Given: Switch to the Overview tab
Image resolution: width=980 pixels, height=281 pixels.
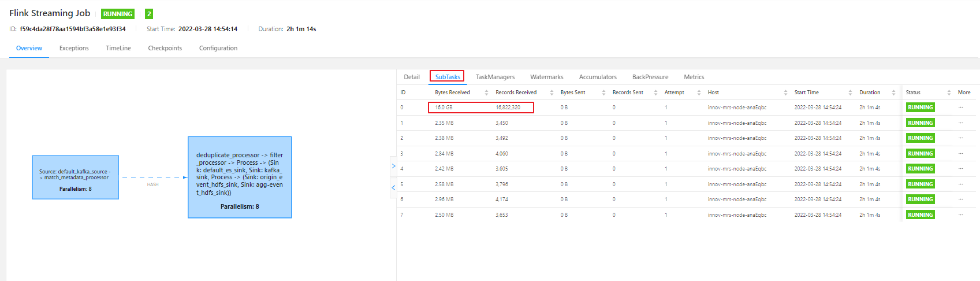Looking at the screenshot, I should (x=29, y=48).
